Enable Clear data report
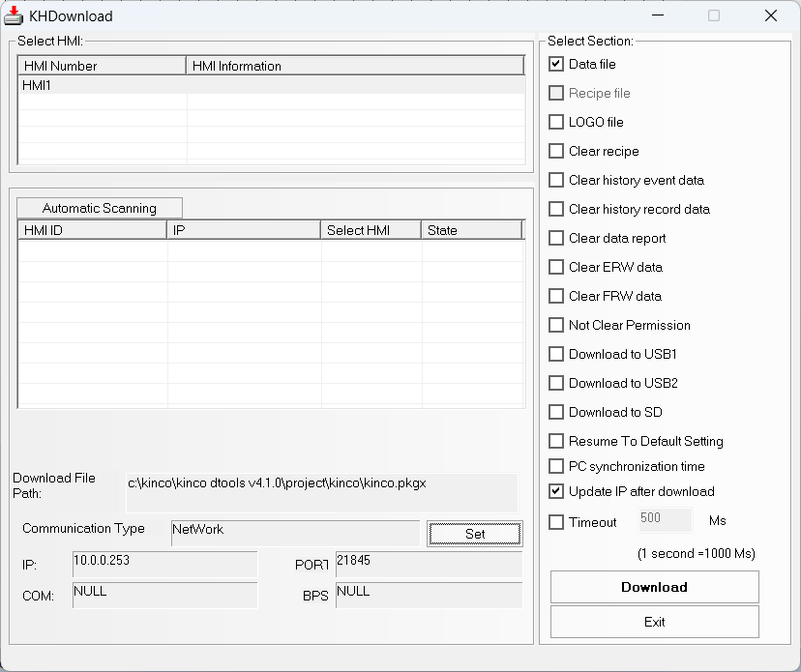This screenshot has height=672, width=801. pos(555,238)
